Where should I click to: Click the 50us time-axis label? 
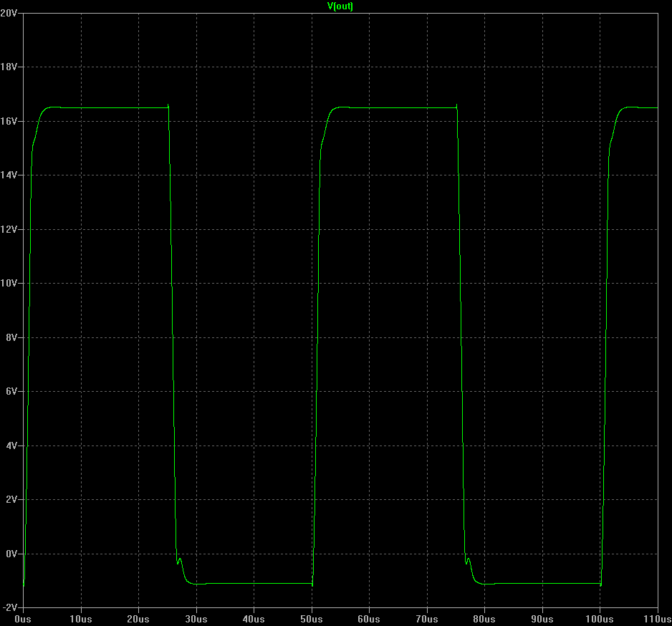tap(312, 619)
